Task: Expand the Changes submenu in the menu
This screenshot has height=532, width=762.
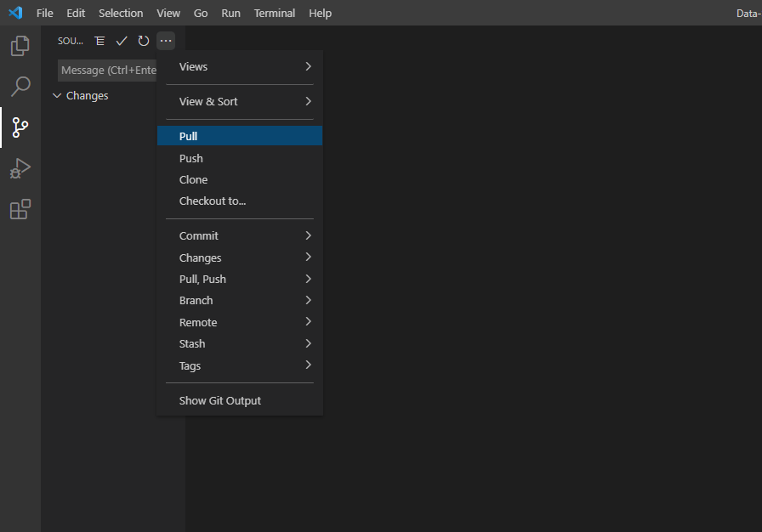Action: pyautogui.click(x=240, y=258)
